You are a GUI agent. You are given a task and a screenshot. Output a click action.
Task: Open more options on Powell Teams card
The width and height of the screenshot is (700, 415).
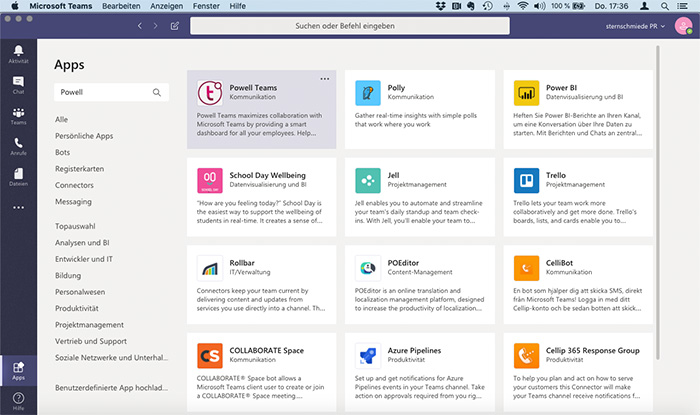[324, 78]
